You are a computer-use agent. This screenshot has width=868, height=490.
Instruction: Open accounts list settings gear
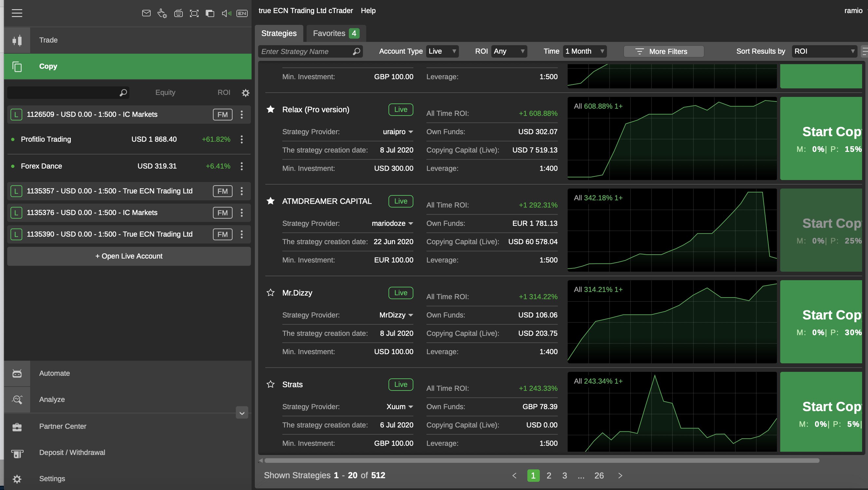tap(246, 93)
